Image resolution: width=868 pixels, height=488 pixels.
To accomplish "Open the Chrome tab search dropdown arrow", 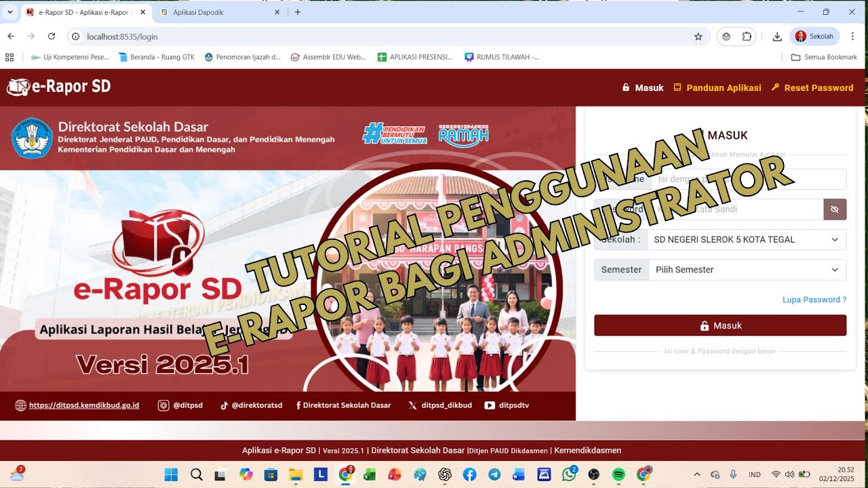I will pyautogui.click(x=9, y=12).
